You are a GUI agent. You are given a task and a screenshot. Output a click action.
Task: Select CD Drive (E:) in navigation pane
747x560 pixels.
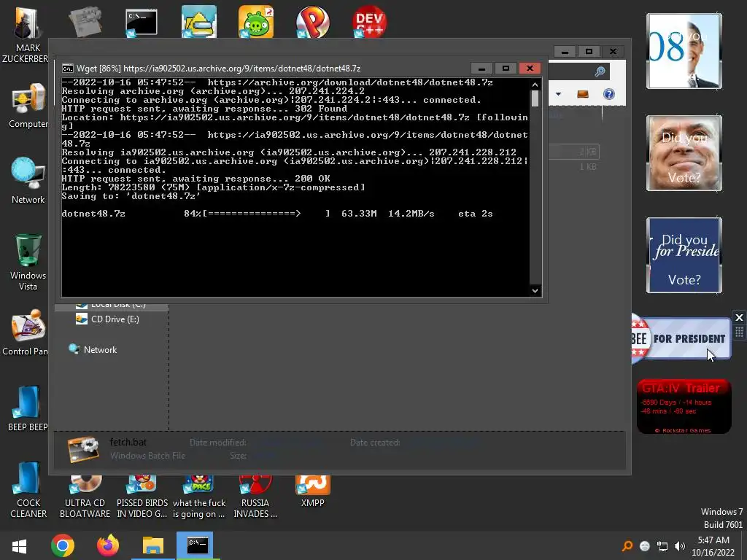[108, 319]
